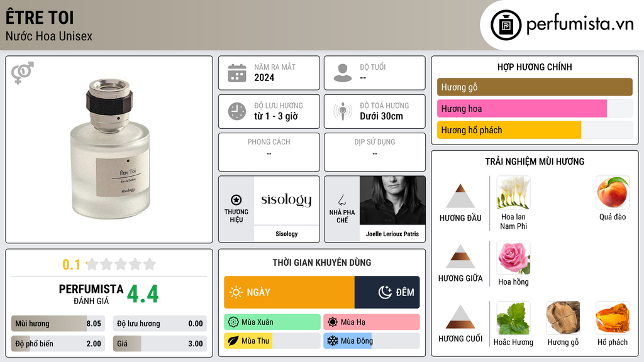Click the Hợp hương chính heading

535,67
